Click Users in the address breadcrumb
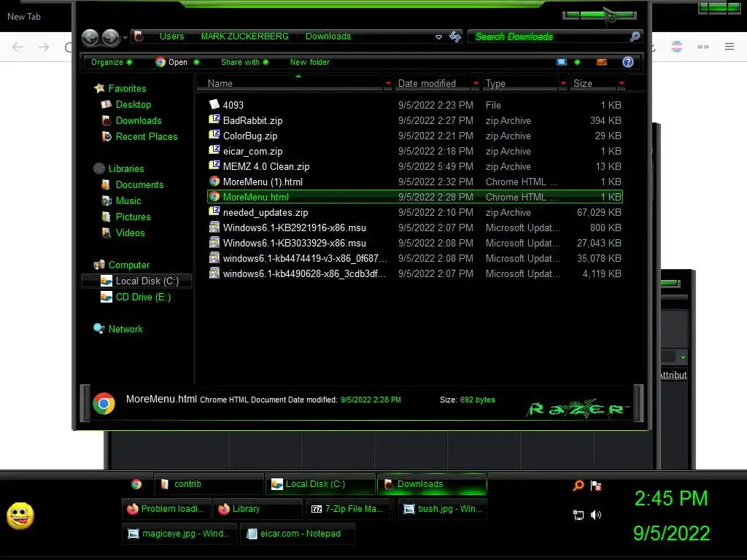This screenshot has height=560, width=747. pos(171,36)
